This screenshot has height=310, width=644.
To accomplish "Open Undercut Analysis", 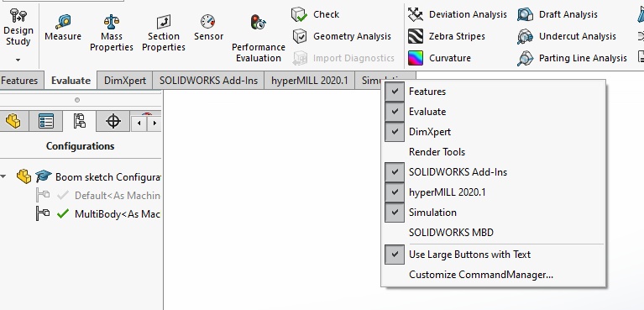I will [x=567, y=36].
